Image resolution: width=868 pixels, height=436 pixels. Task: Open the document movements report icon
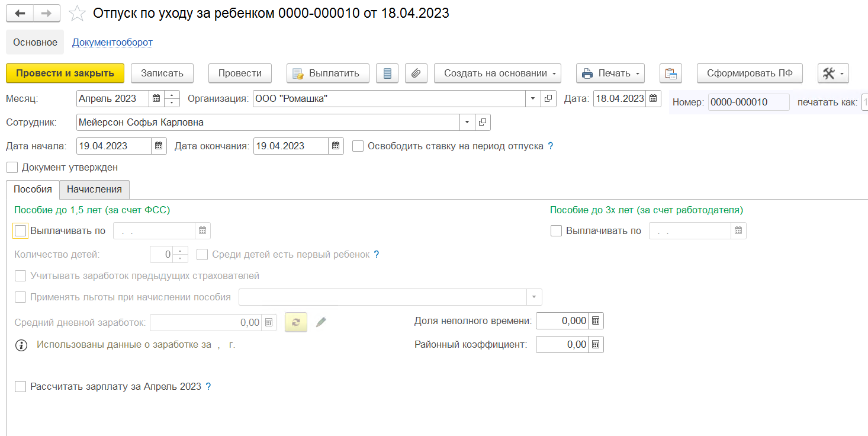point(387,73)
